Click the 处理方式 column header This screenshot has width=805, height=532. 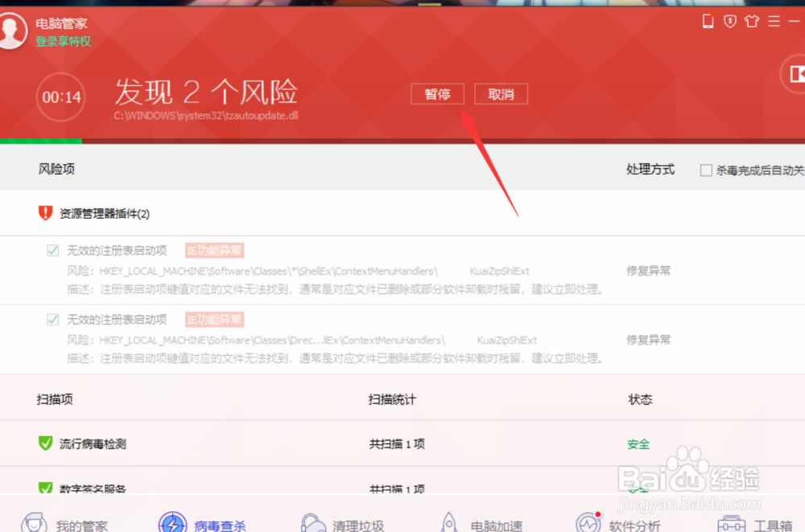(650, 169)
